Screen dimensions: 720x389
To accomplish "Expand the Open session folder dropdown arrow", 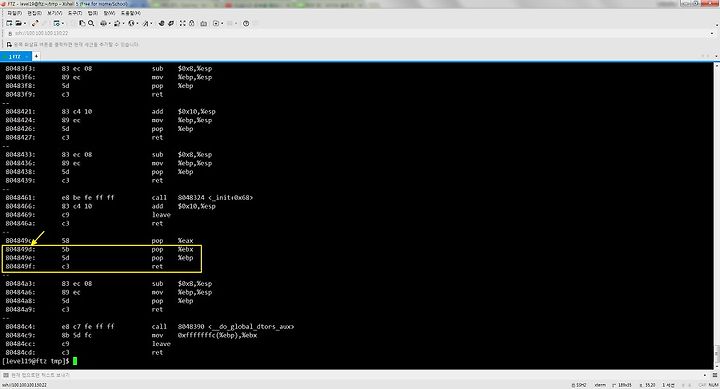I will point(25,23).
